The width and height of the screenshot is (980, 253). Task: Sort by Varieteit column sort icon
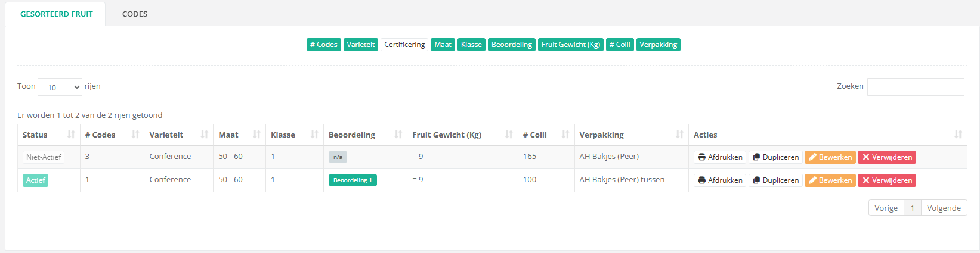point(205,135)
